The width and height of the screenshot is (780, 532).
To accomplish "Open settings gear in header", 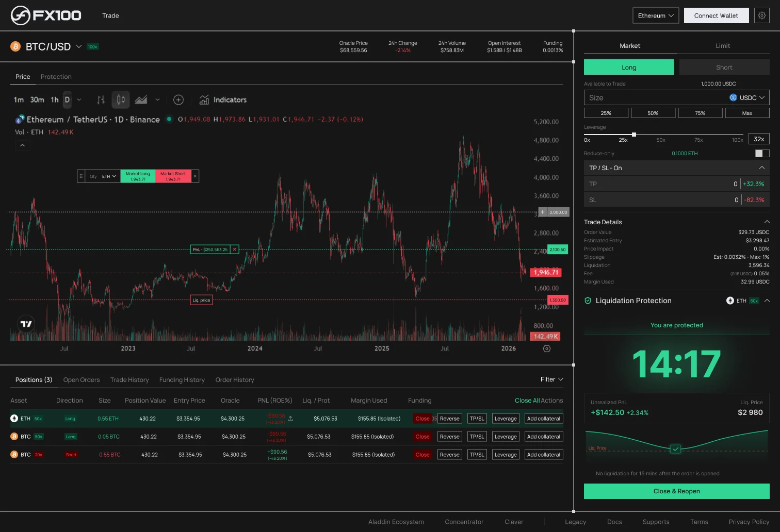I will [761, 15].
